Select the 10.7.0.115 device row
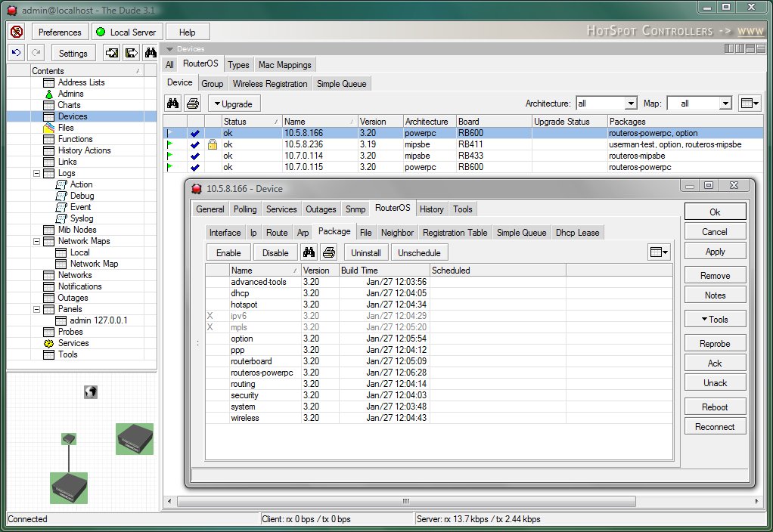The image size is (773, 532). [x=463, y=167]
